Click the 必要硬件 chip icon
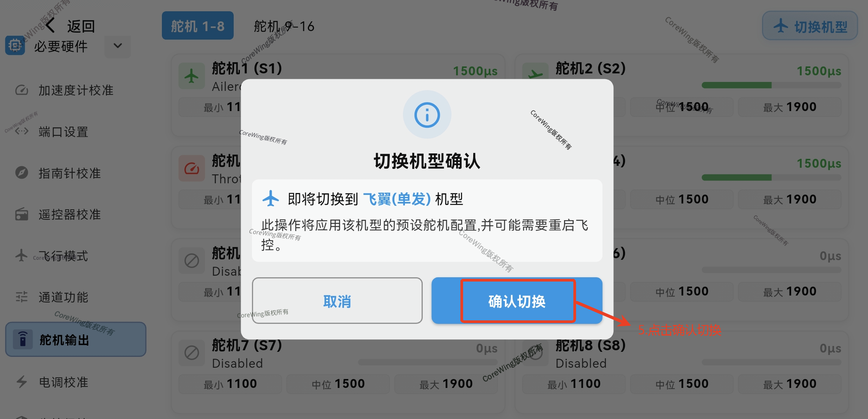 pyautogui.click(x=15, y=46)
